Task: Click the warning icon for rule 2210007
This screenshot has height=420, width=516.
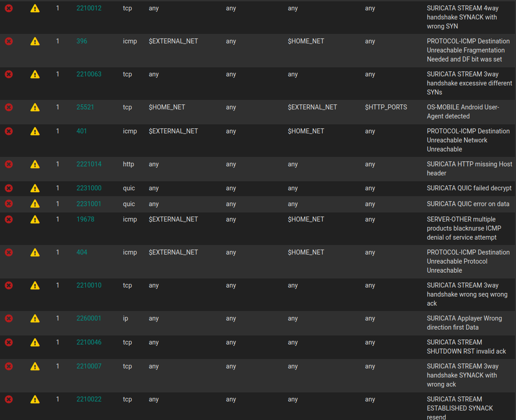Action: 35,366
